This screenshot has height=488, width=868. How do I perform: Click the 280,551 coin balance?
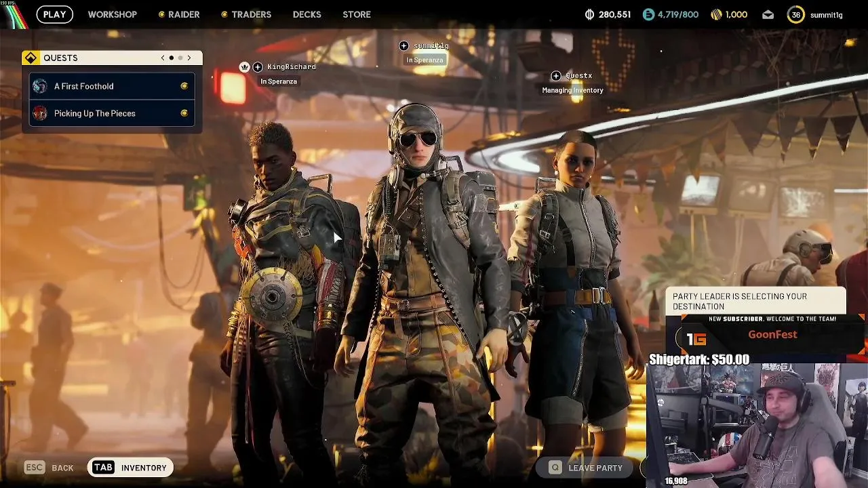pyautogui.click(x=614, y=14)
